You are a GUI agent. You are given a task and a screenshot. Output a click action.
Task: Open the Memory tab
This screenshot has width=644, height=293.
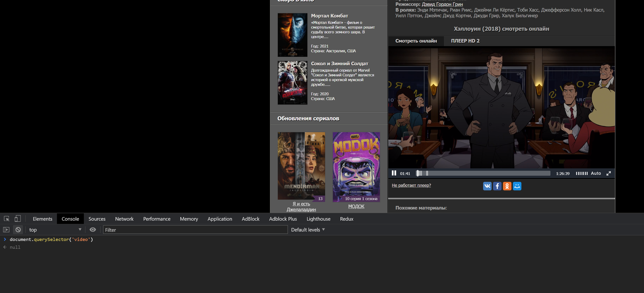point(189,219)
